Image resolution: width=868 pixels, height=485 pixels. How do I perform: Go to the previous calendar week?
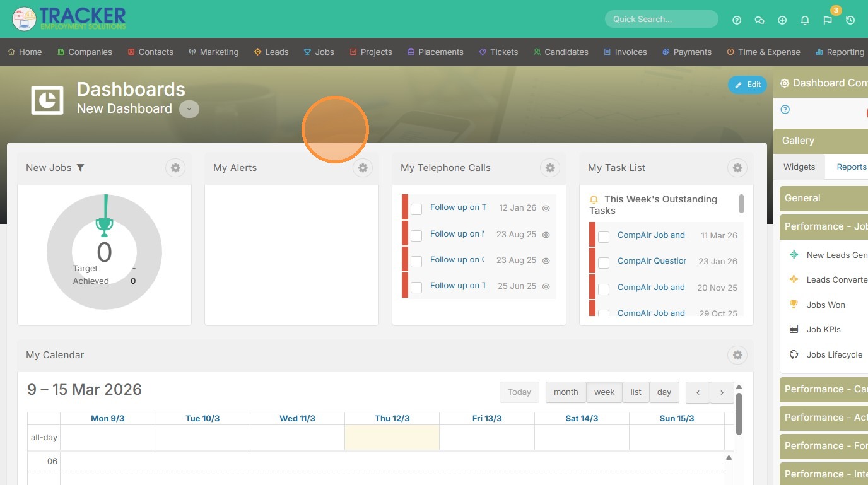coord(698,392)
